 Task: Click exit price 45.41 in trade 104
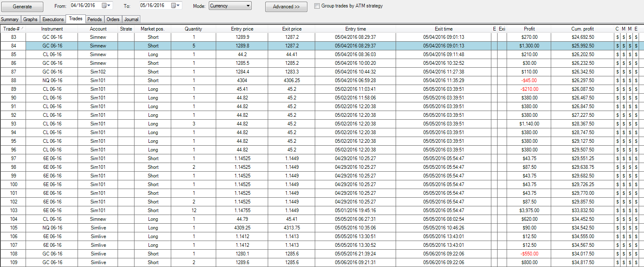click(x=292, y=219)
